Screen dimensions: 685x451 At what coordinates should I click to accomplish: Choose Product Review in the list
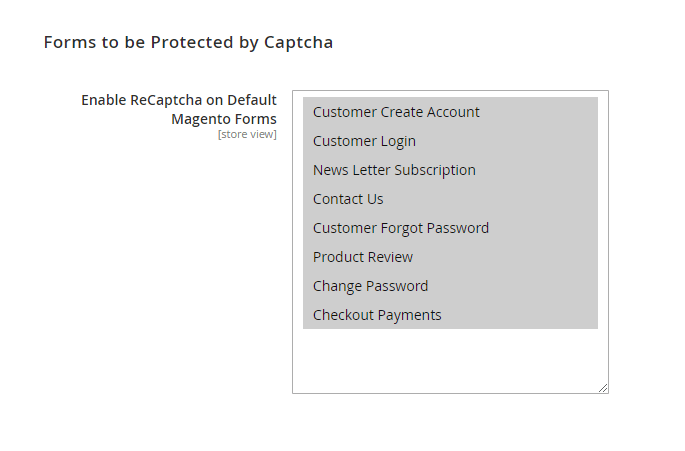pyautogui.click(x=363, y=257)
